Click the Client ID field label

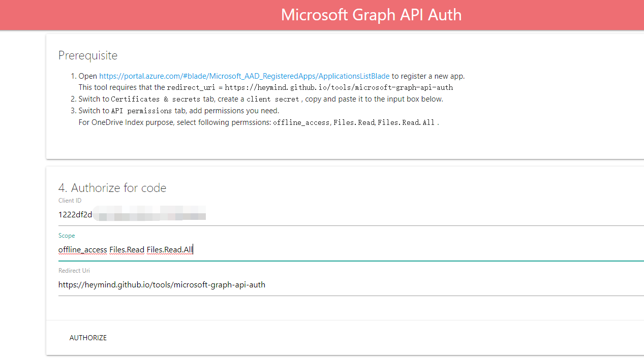click(70, 201)
